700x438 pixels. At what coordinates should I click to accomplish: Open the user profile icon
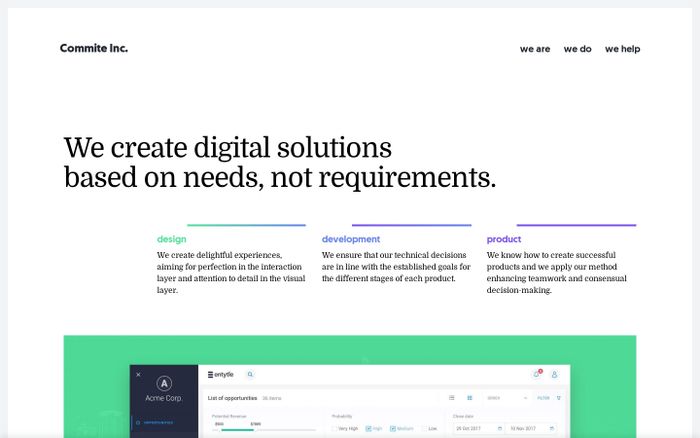point(554,375)
